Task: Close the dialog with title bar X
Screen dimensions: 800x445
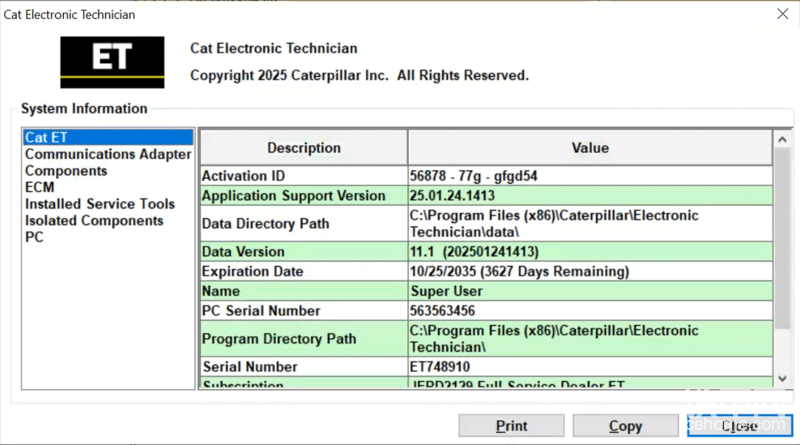Action: tap(781, 14)
